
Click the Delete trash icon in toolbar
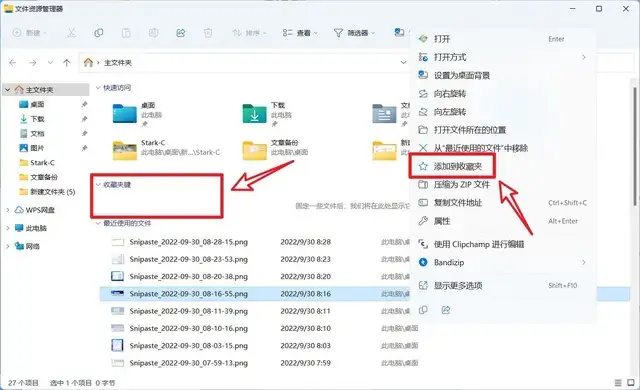[208, 33]
